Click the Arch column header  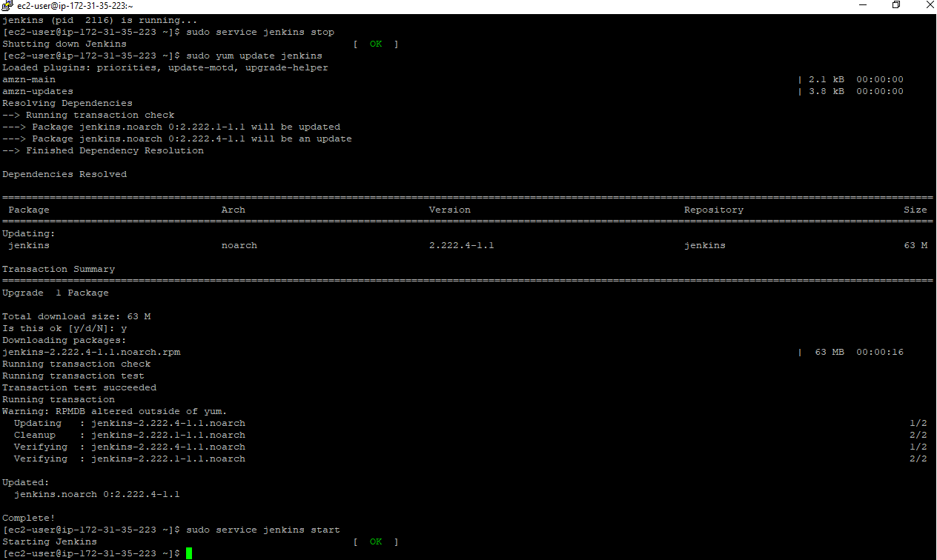234,210
